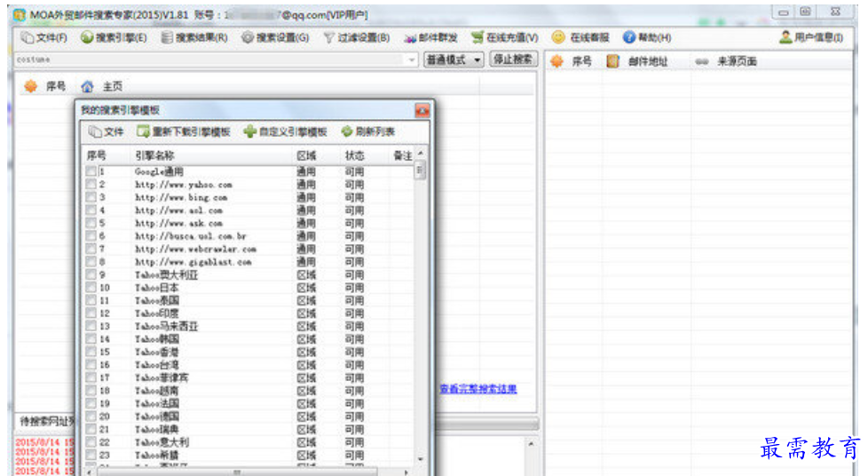Click 重新下载引擎模板 download icon
868x476 pixels.
(144, 131)
